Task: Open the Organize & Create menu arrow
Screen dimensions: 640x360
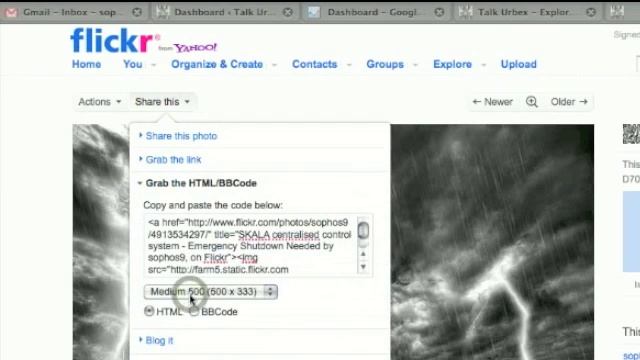Action: [274, 64]
